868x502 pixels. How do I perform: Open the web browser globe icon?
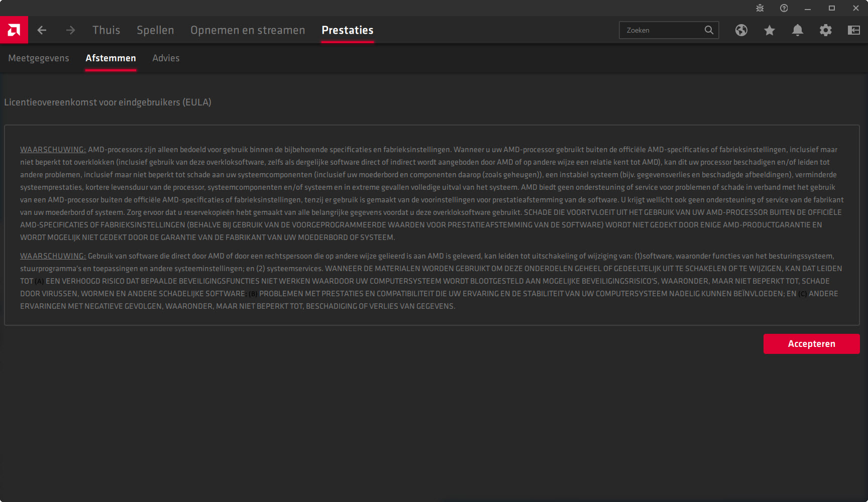[x=741, y=30]
